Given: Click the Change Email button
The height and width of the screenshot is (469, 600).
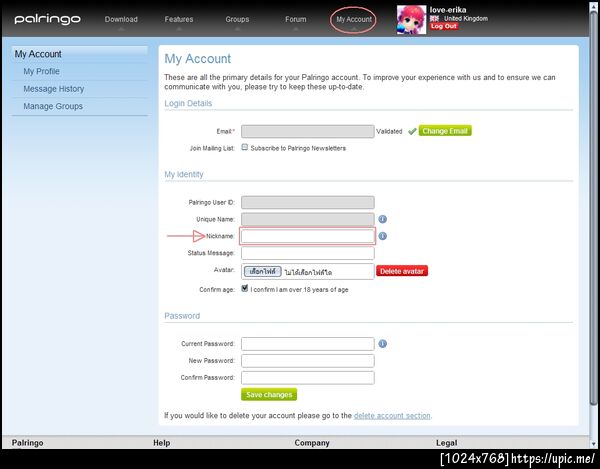Looking at the screenshot, I should coord(445,131).
